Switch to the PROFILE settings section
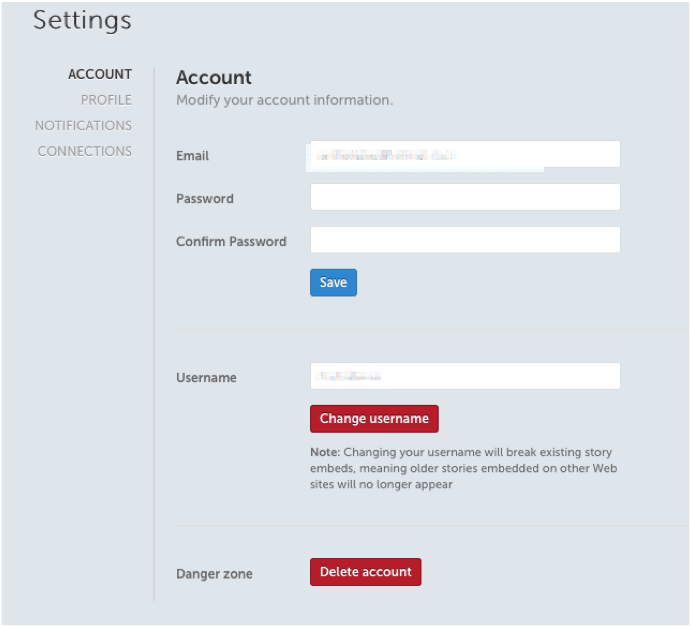691x627 pixels. pos(106,100)
